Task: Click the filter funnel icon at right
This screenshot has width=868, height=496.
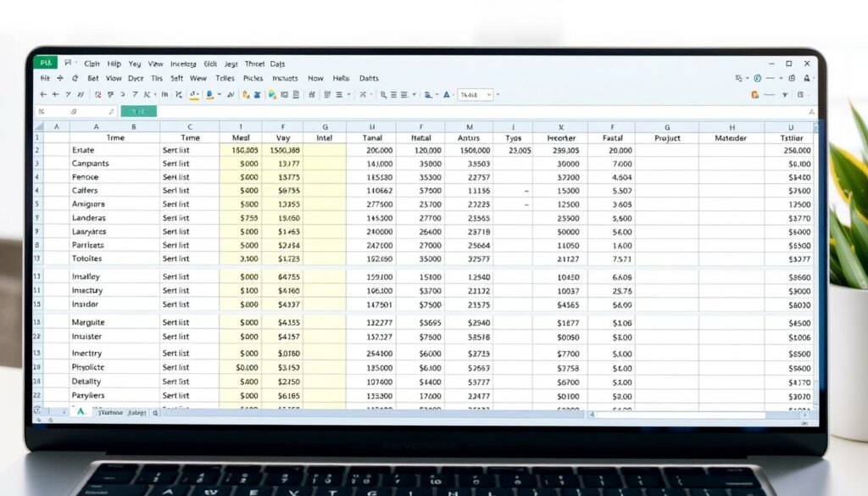Action: tap(786, 95)
